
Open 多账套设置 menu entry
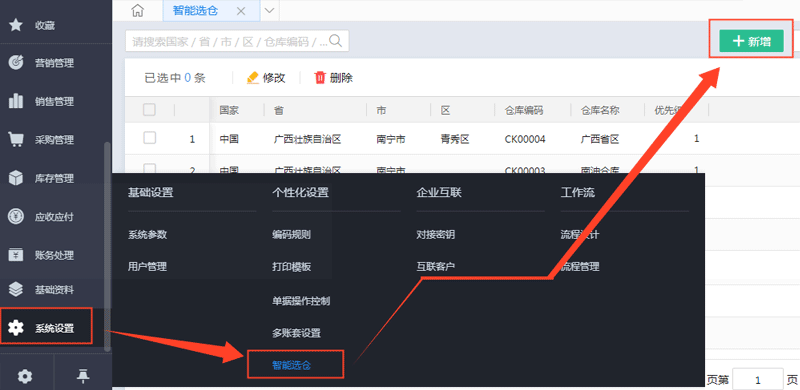pos(296,333)
